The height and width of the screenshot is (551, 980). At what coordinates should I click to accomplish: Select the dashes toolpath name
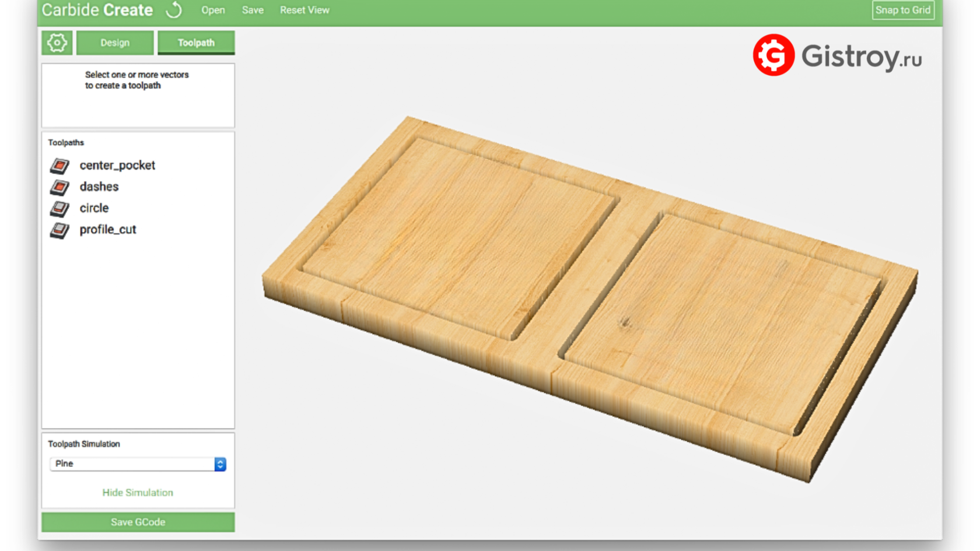[x=99, y=187]
